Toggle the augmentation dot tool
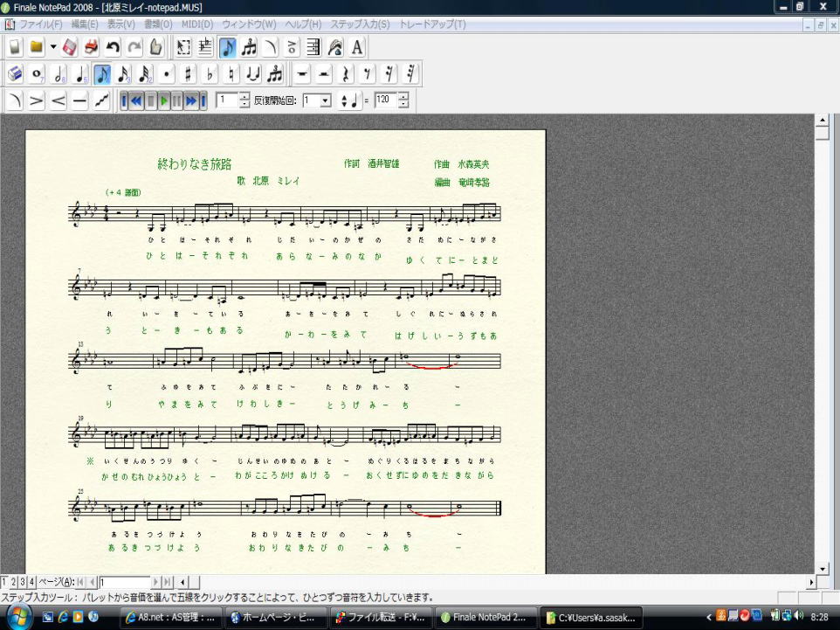The image size is (840, 630). coord(167,74)
